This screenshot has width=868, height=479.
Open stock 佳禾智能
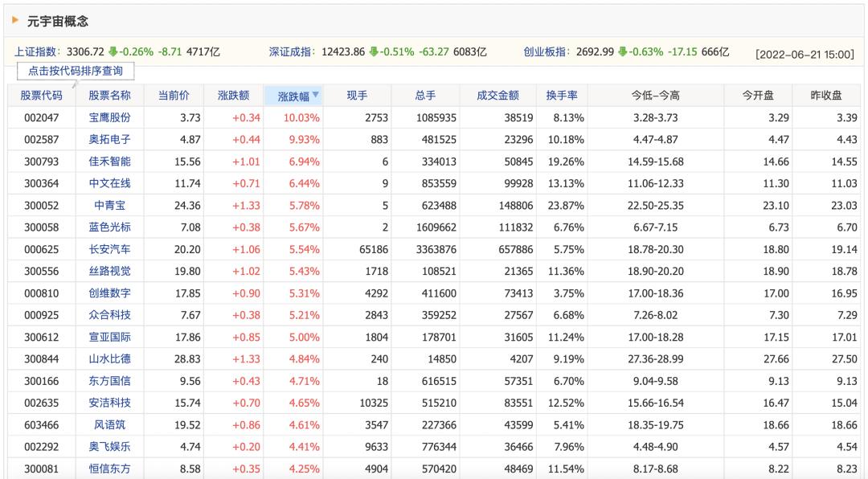pos(109,162)
